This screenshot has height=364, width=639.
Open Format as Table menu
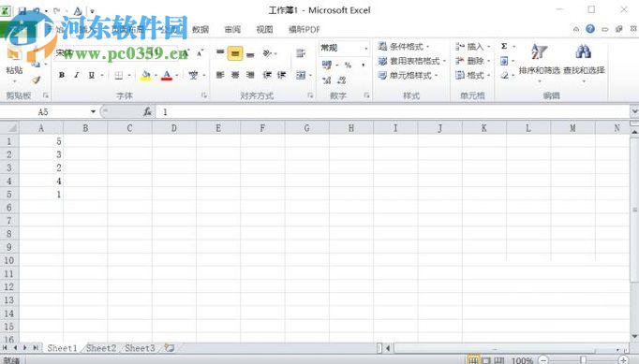tap(411, 61)
